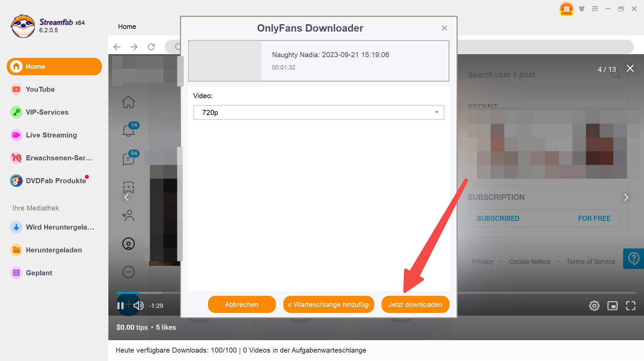The image size is (644, 361).
Task: Click Abbrechen button
Action: tap(242, 305)
